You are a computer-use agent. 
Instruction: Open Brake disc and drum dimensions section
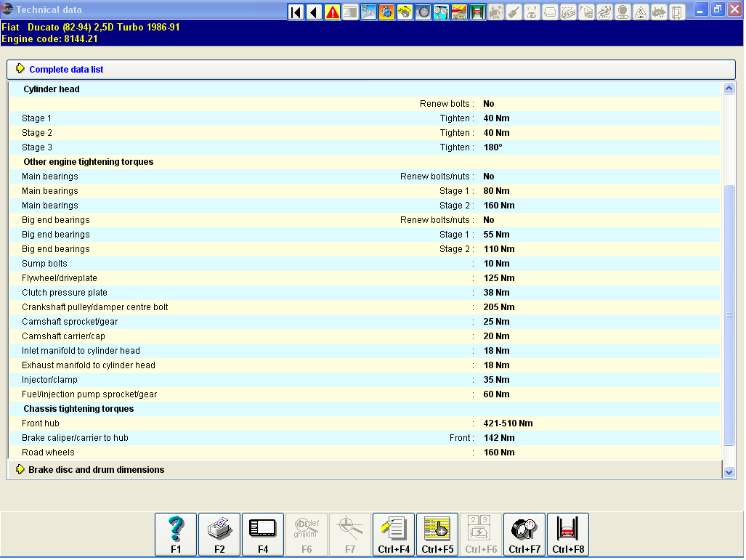point(96,470)
